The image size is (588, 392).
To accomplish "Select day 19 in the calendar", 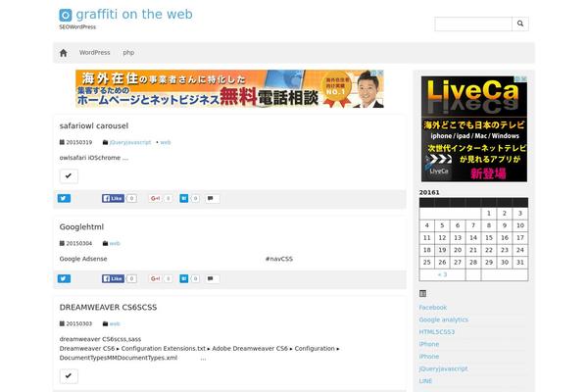I will [442, 250].
